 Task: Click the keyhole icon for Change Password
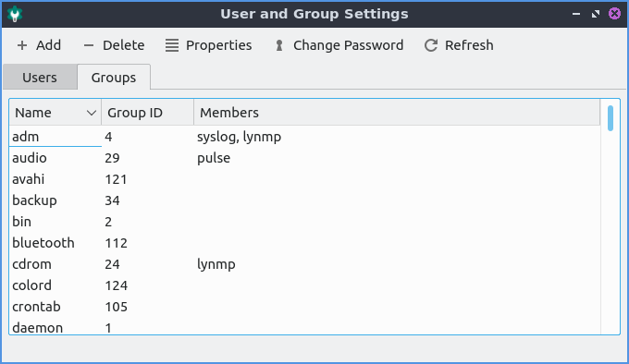[x=279, y=45]
